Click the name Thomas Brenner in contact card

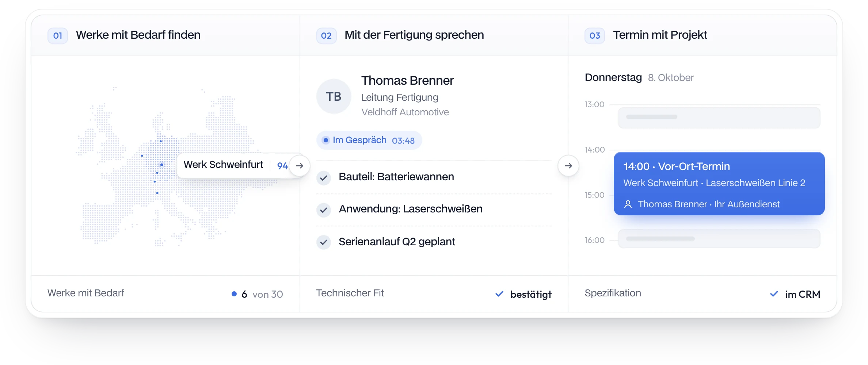coord(407,80)
